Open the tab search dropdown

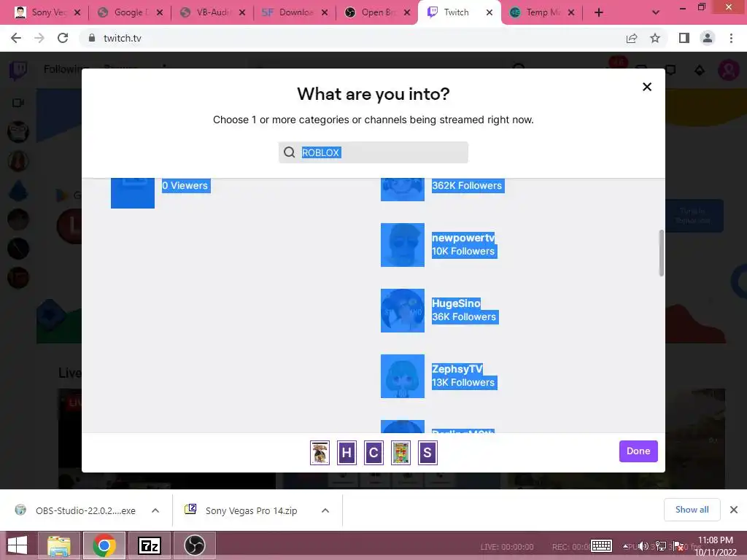[656, 12]
